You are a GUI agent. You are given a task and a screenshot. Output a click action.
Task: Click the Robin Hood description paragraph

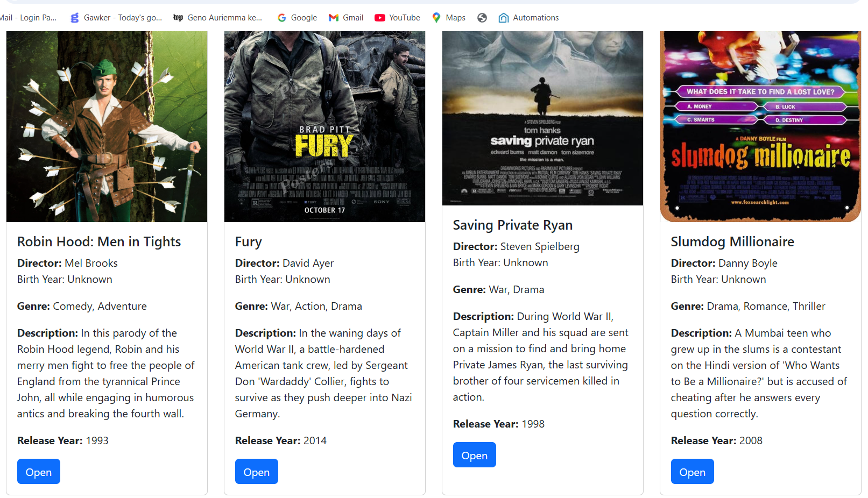click(107, 373)
